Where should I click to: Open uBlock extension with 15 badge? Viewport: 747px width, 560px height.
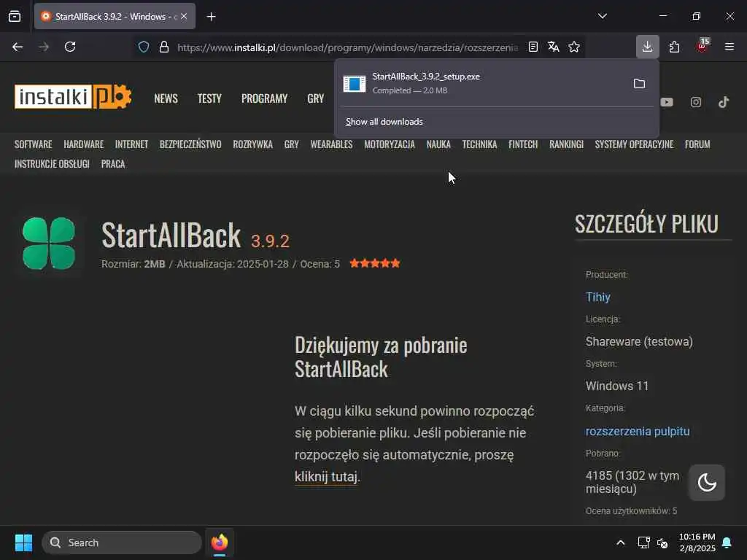pyautogui.click(x=702, y=46)
